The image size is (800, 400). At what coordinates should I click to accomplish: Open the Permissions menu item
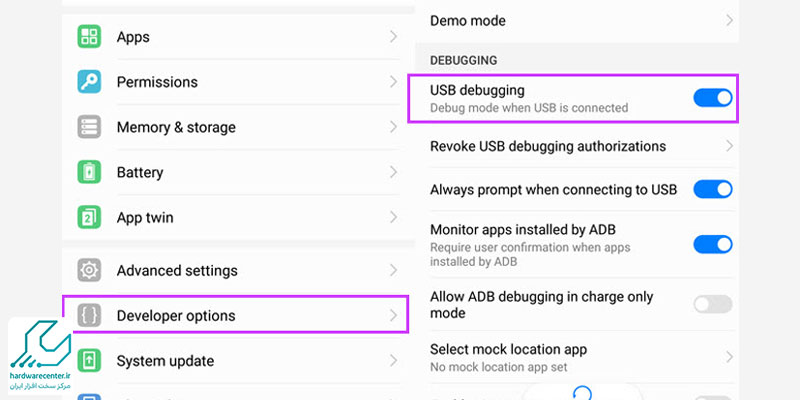coord(157,82)
